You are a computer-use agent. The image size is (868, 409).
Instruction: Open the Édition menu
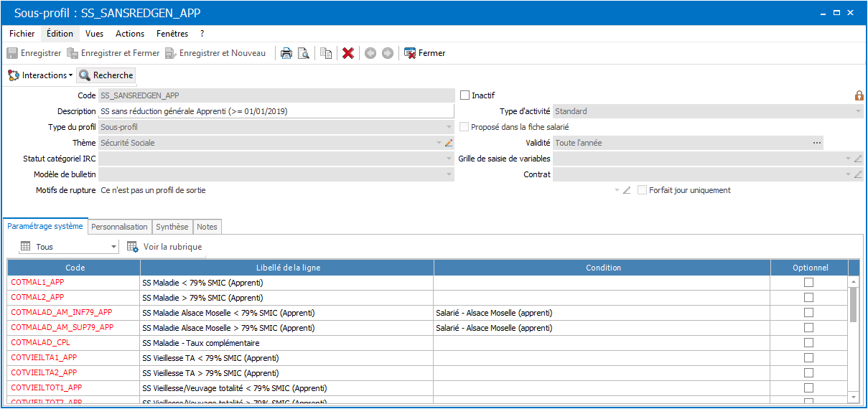click(x=60, y=34)
